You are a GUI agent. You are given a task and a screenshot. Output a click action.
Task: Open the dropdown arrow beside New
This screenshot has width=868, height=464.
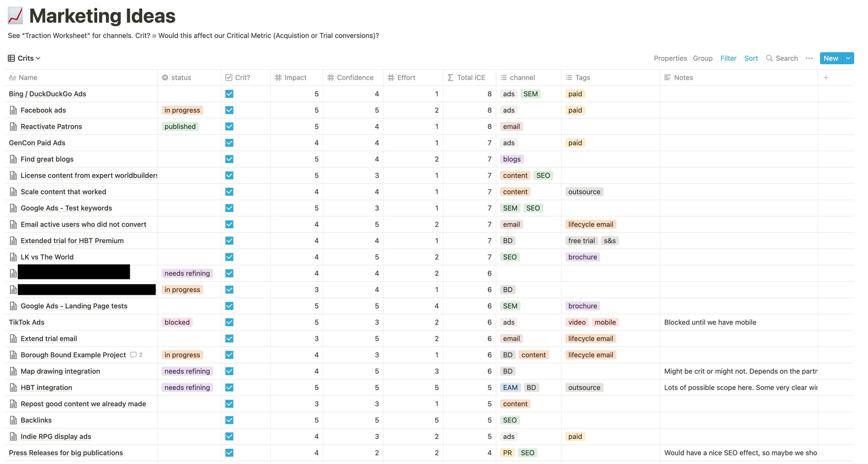coord(848,58)
